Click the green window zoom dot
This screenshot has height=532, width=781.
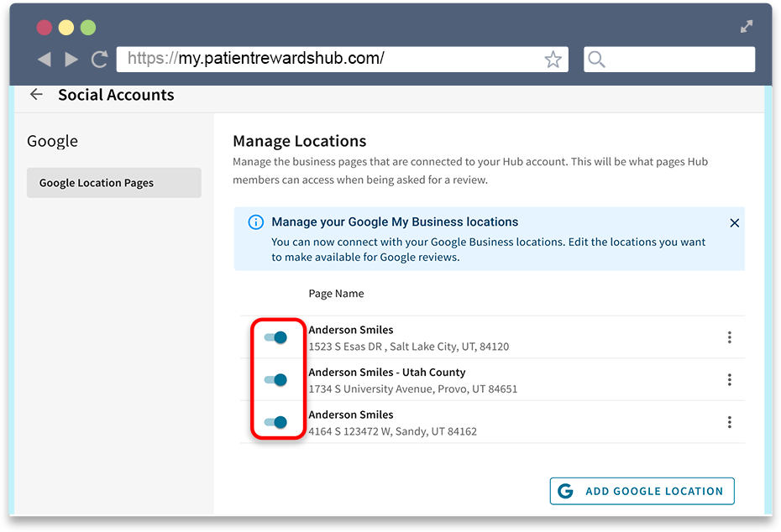click(88, 28)
